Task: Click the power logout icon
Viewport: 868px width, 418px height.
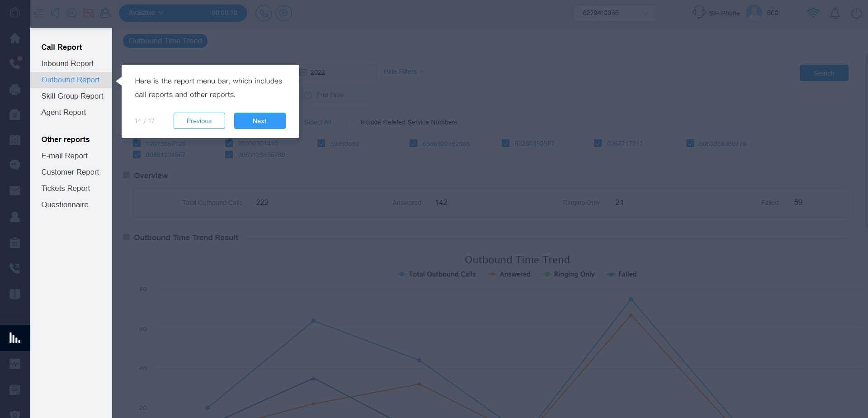Action: click(856, 13)
